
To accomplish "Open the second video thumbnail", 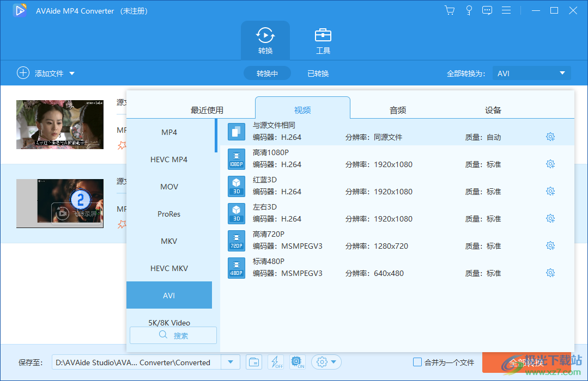I will [60, 204].
